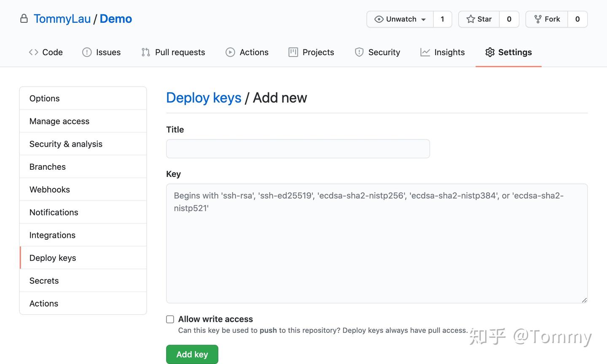Follow the Deploy keys breadcrumb link
The height and width of the screenshot is (364, 607).
tap(204, 97)
